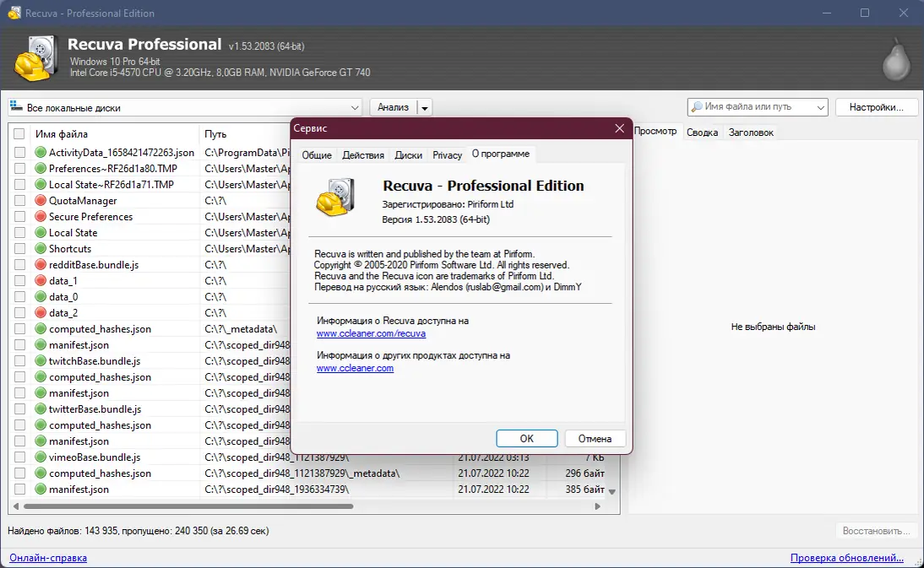Screen dimensions: 924x568
Task: Open the Сводка tab in preview pane
Action: [x=702, y=133]
